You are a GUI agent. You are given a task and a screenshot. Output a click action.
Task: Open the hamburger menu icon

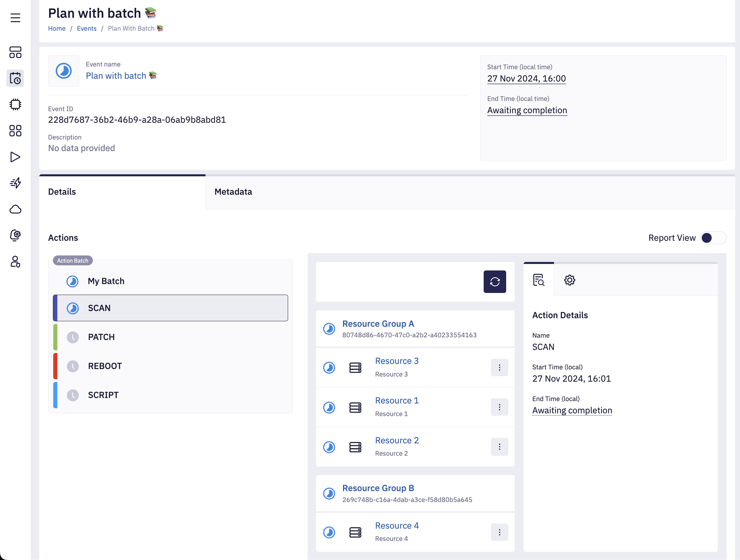click(15, 18)
